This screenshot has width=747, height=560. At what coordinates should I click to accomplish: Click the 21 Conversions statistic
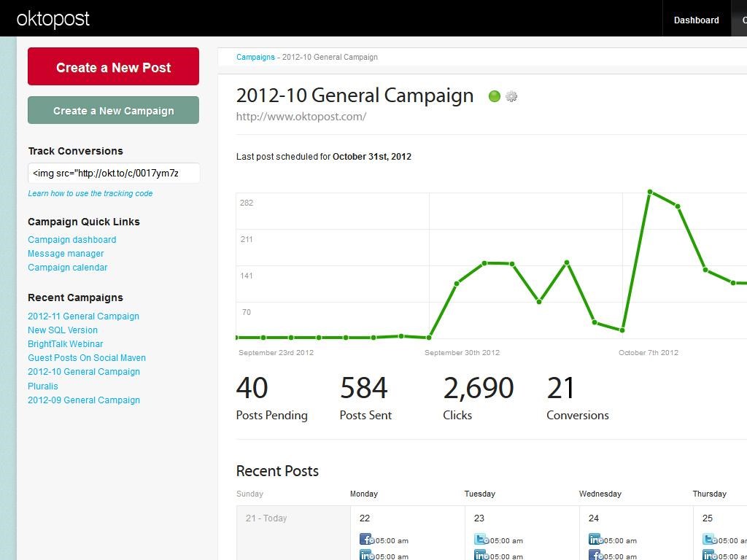click(x=578, y=398)
